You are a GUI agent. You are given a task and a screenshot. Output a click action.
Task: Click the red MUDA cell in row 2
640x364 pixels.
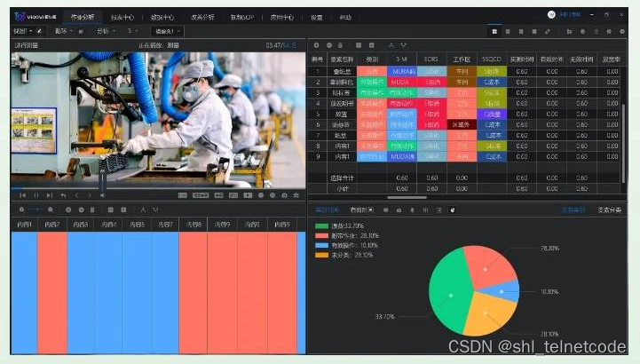point(401,82)
